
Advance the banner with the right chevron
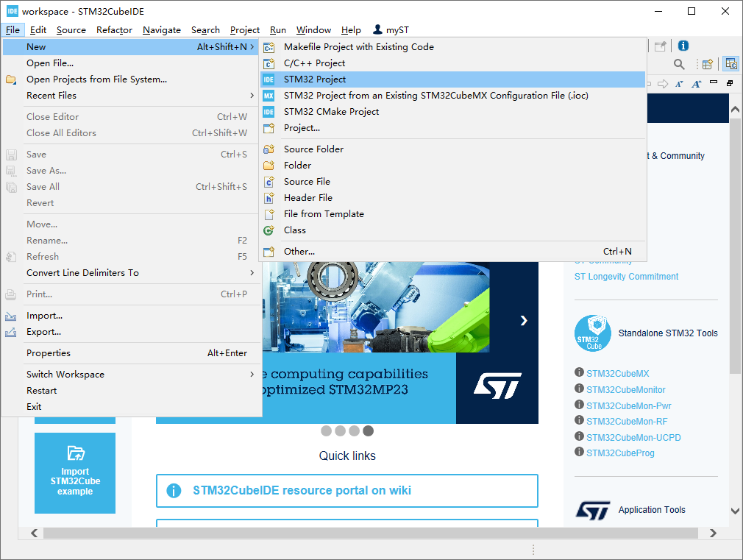[x=524, y=321]
